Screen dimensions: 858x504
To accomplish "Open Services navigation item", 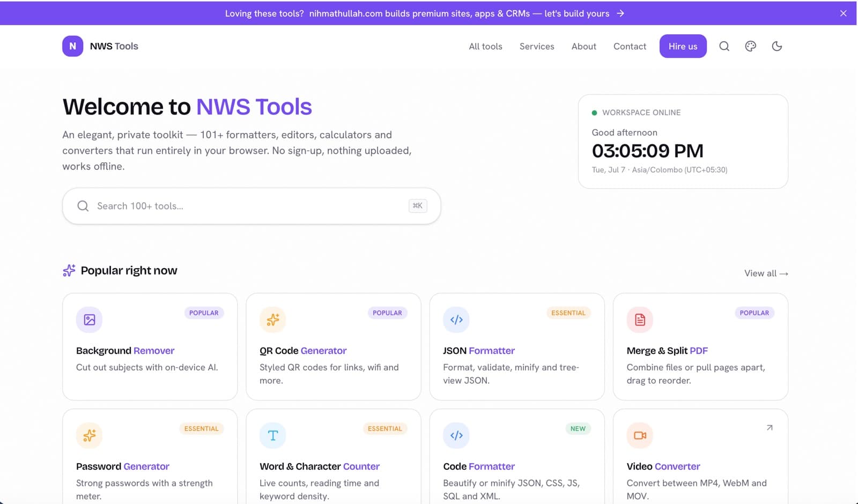I will (x=537, y=46).
